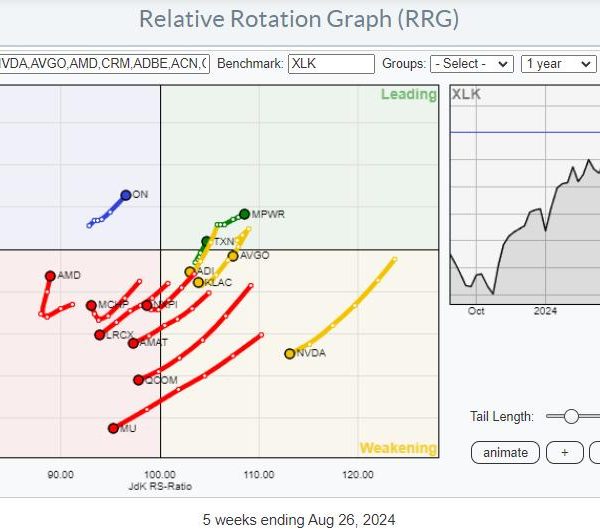Select the ADI data point

point(190,272)
